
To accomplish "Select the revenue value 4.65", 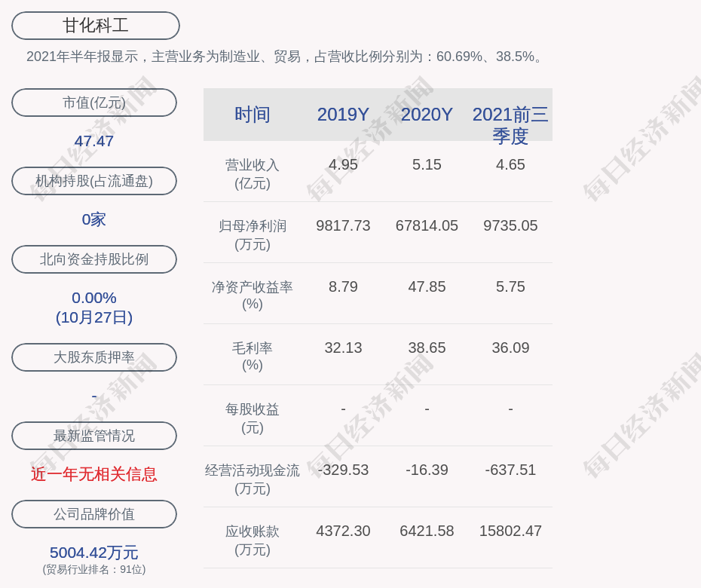I will point(510,164).
